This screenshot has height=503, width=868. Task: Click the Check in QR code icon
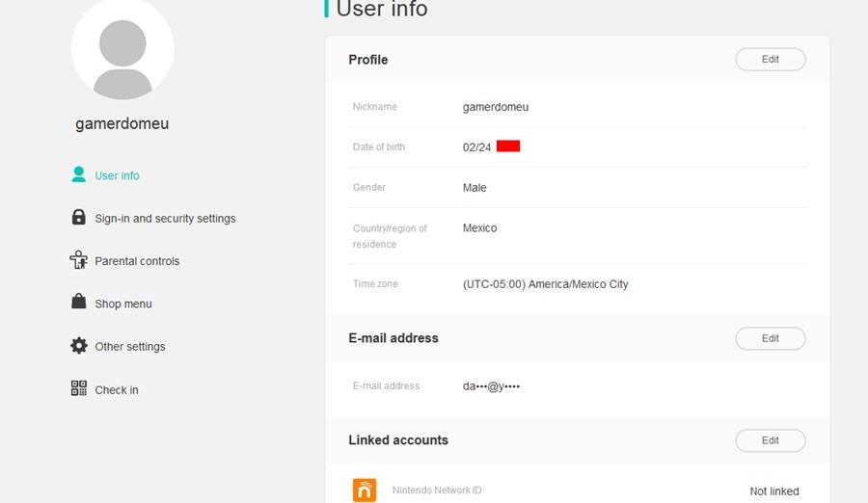(79, 388)
